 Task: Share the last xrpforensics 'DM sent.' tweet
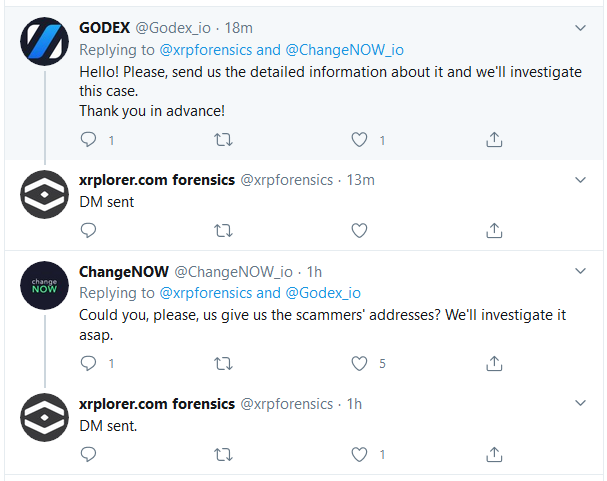pyautogui.click(x=493, y=455)
